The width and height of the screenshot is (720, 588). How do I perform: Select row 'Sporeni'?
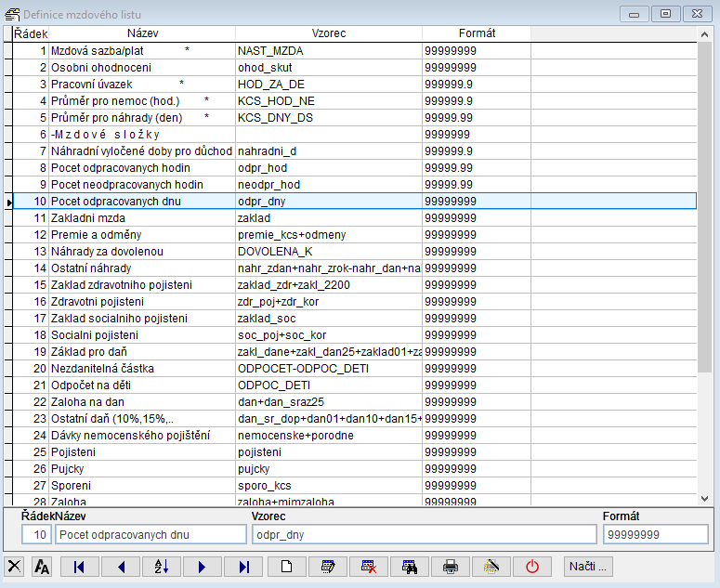(355, 486)
